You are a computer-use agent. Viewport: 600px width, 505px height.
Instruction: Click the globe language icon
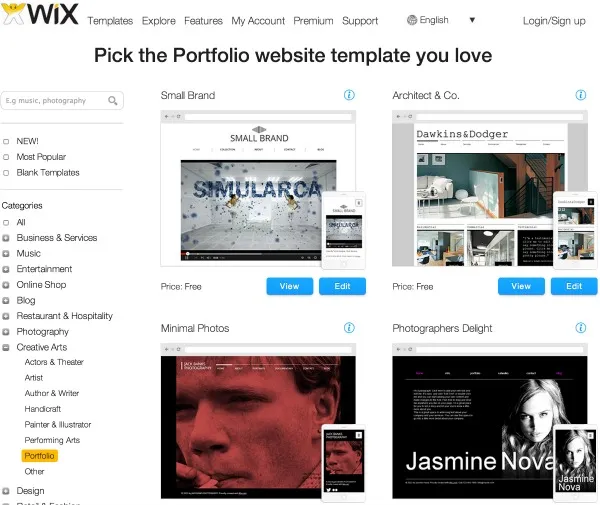coord(412,20)
